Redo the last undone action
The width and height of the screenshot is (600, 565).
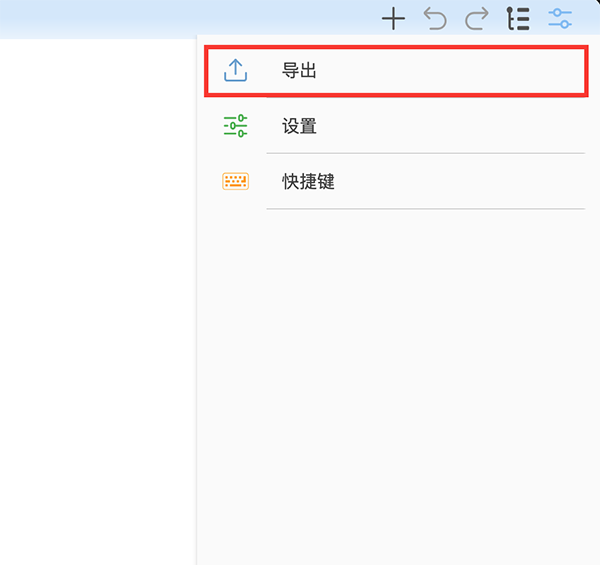pos(477,18)
